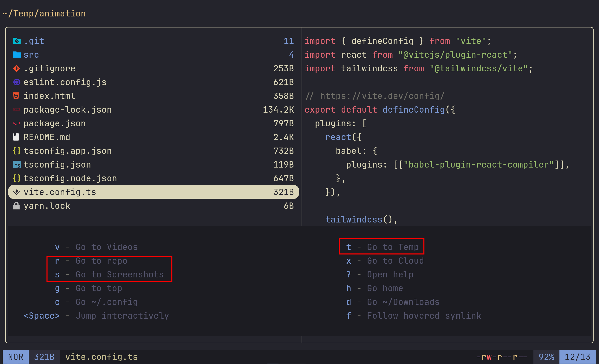Viewport: 599px width, 364px height.
Task: Select package-lock.json file name
Action: click(68, 110)
